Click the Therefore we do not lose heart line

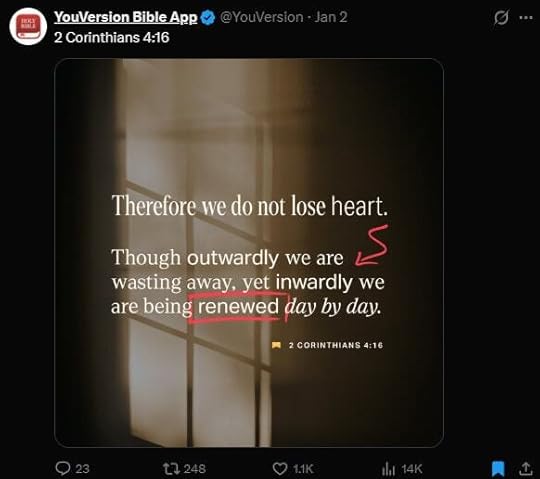tap(250, 206)
